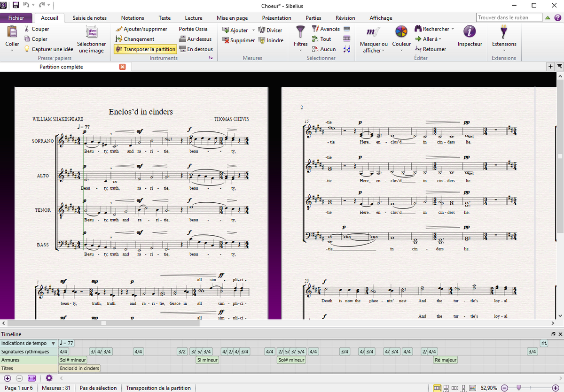Click select Tout icon

click(315, 39)
